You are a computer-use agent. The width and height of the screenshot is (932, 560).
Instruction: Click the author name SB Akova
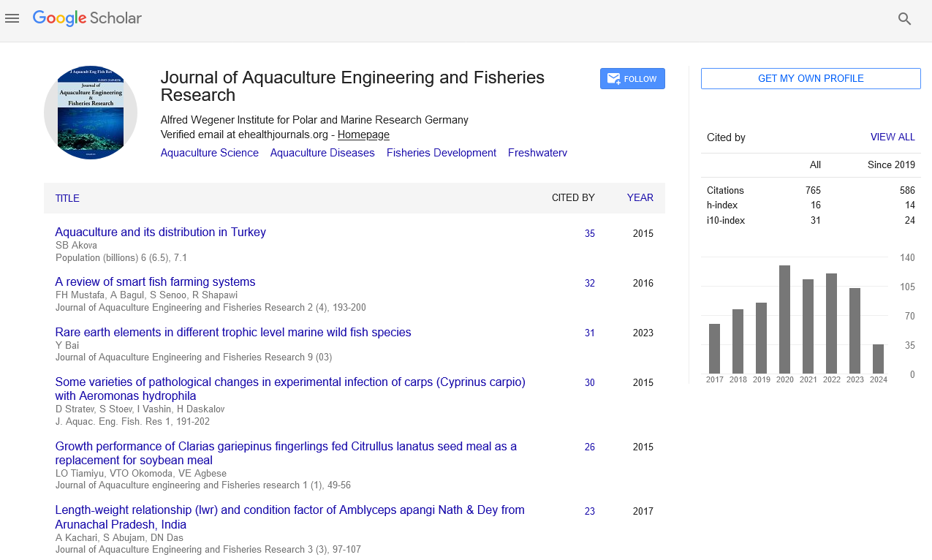tap(76, 246)
